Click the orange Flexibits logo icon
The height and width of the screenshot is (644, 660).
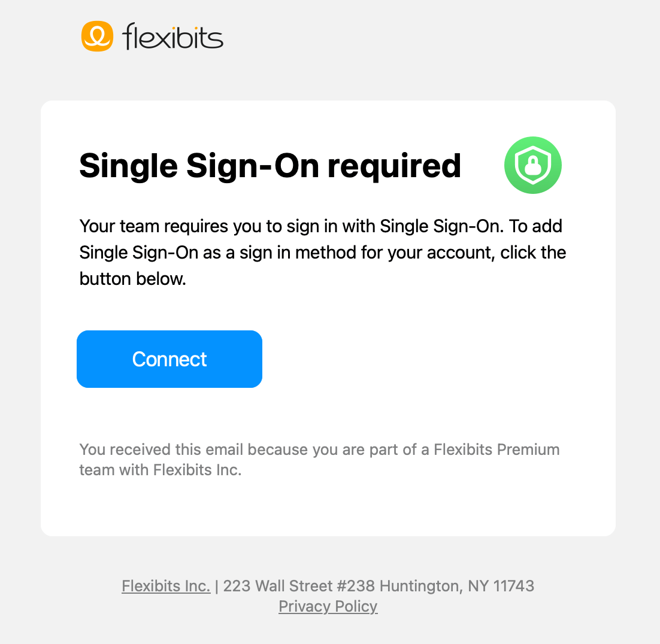[x=97, y=37]
